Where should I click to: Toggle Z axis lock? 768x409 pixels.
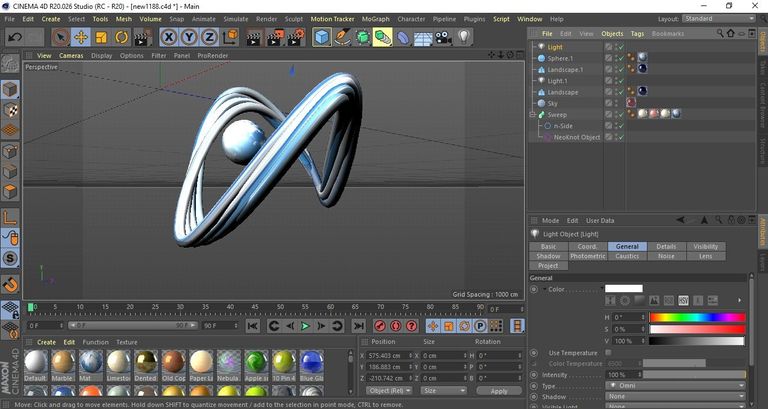coord(209,37)
